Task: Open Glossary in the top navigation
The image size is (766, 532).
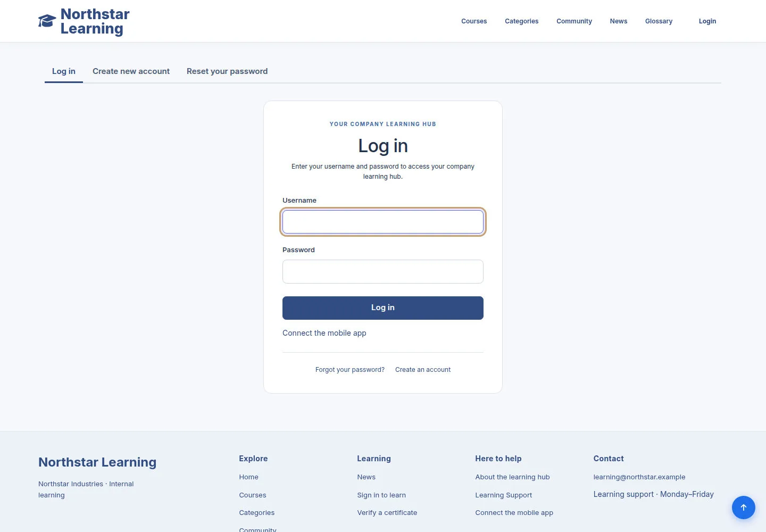Action: 659,21
